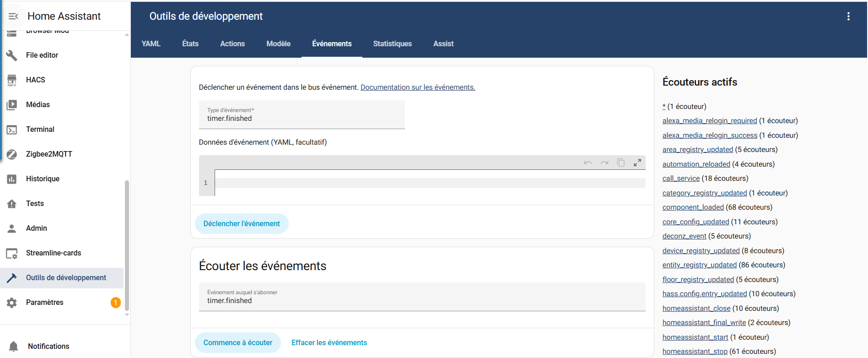This screenshot has height=358, width=868.
Task: Open the Documentation sur les événements link
Action: tap(417, 87)
